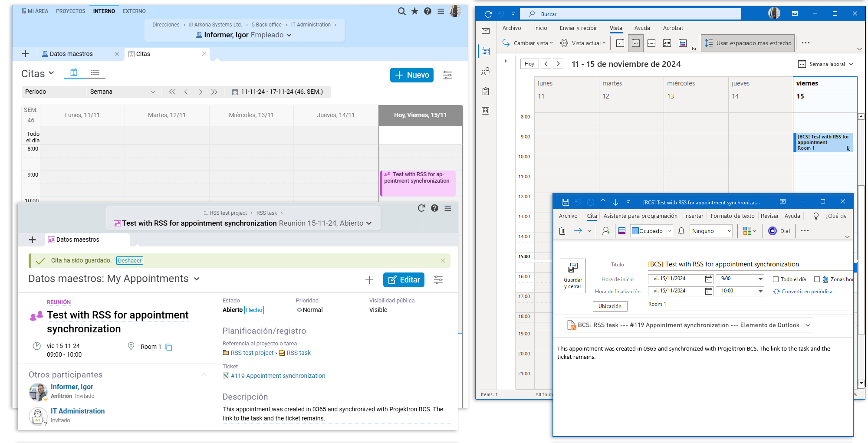Click save disk icon in appointment title bar

coord(566,202)
